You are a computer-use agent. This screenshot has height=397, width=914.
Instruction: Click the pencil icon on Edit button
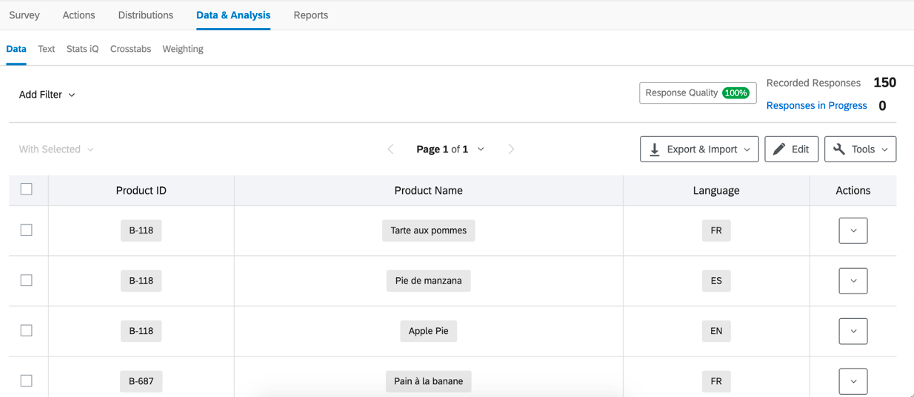pos(779,149)
